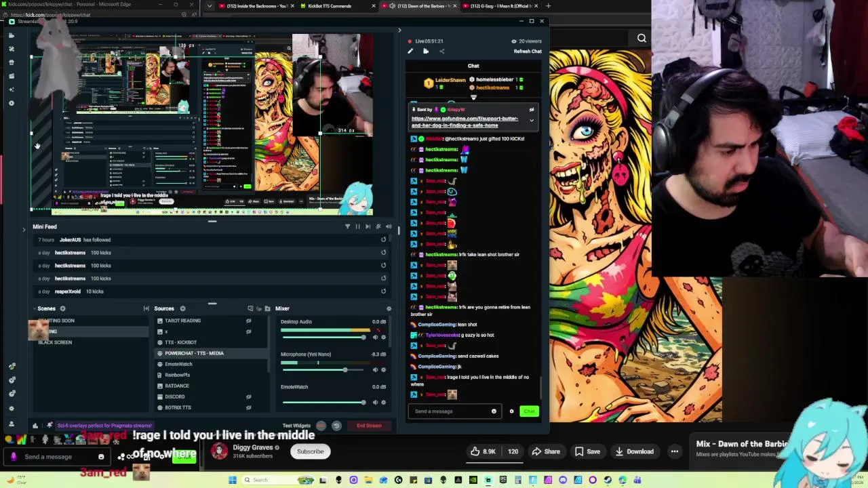
Task: Open EmoteWatch mixer settings gear
Action: coord(383,403)
